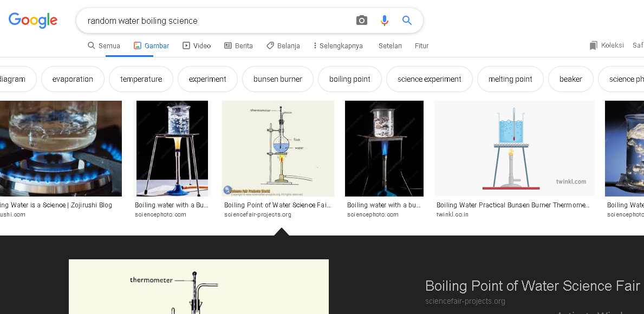Open the Belanja shopping tab

283,46
